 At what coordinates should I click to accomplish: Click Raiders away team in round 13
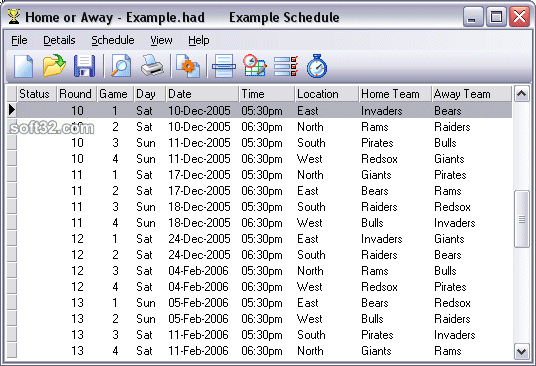click(452, 319)
